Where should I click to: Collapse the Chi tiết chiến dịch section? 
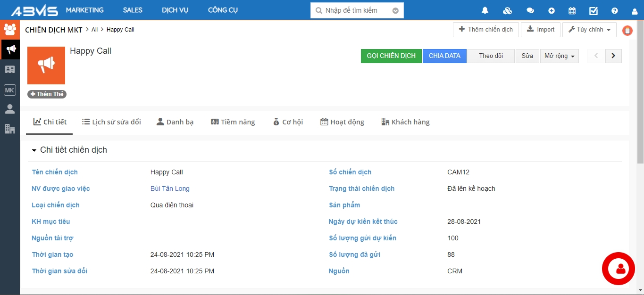click(x=34, y=150)
